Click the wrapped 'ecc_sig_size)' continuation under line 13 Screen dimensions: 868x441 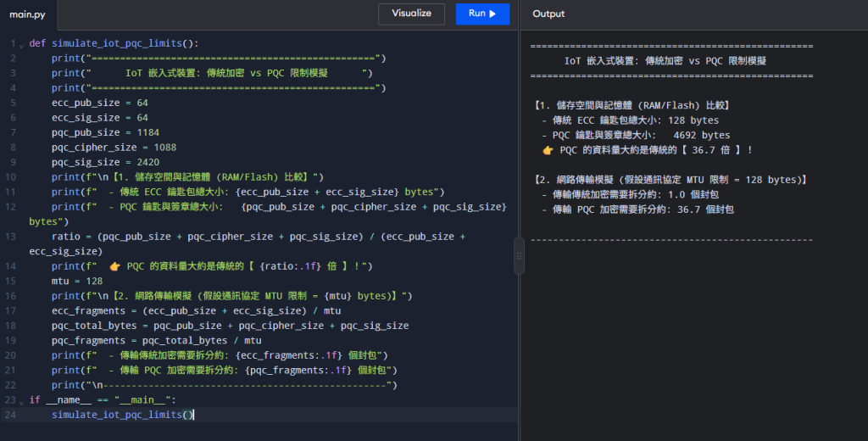(x=66, y=252)
